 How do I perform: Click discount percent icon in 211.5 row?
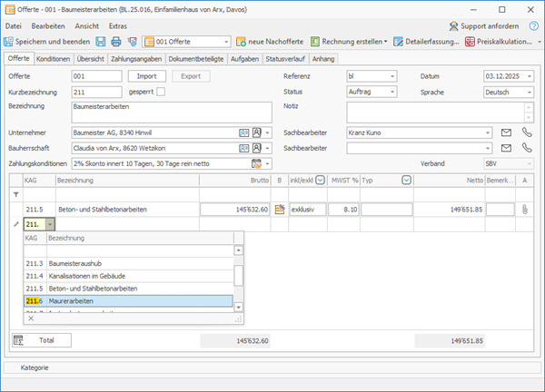point(280,210)
